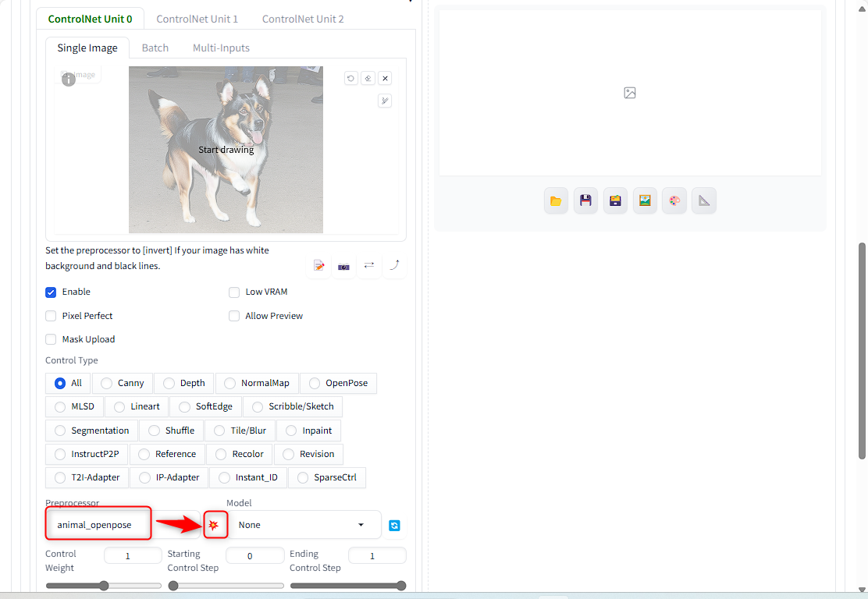Check the Mask Upload option
The width and height of the screenshot is (868, 599).
pos(50,338)
